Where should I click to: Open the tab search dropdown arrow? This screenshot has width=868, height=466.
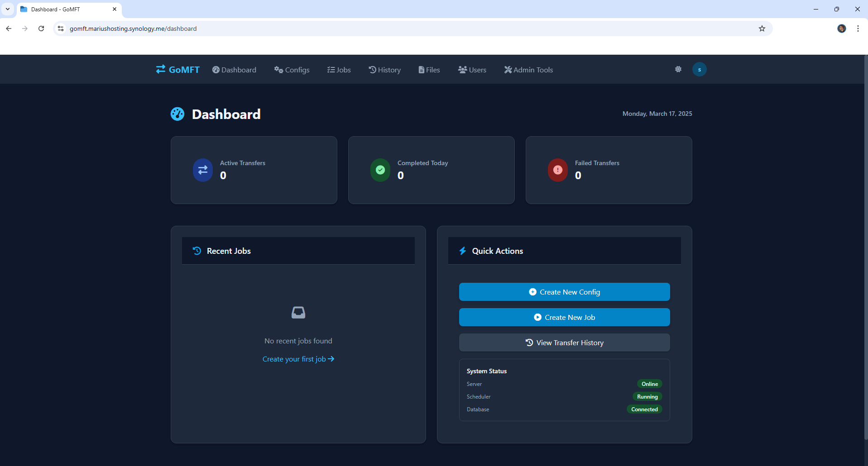[x=8, y=9]
